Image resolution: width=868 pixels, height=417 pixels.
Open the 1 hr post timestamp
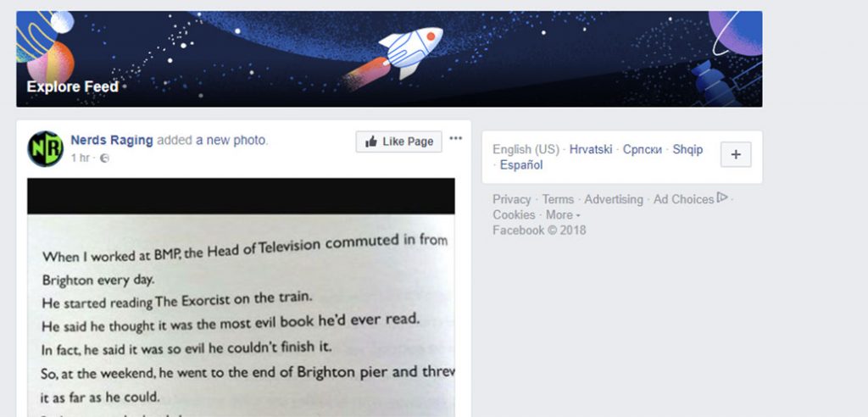click(80, 158)
